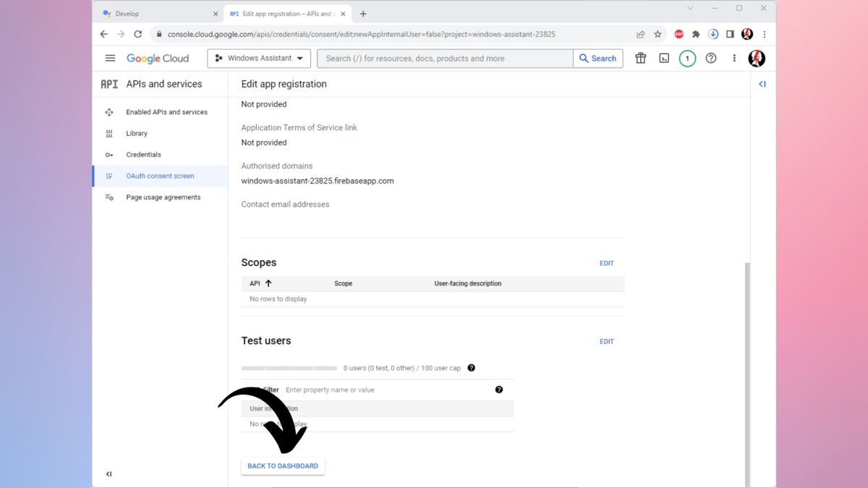Bookmark this page with the star

click(658, 34)
